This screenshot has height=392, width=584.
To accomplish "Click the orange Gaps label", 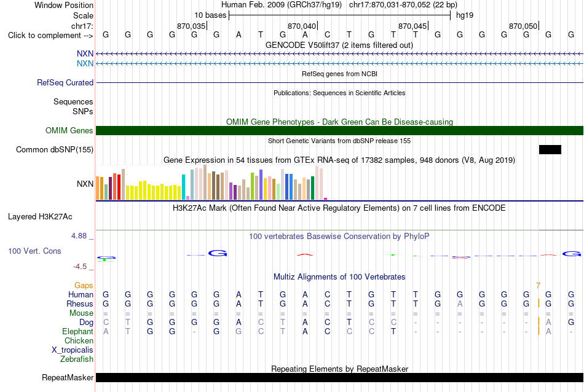I will [x=84, y=286].
